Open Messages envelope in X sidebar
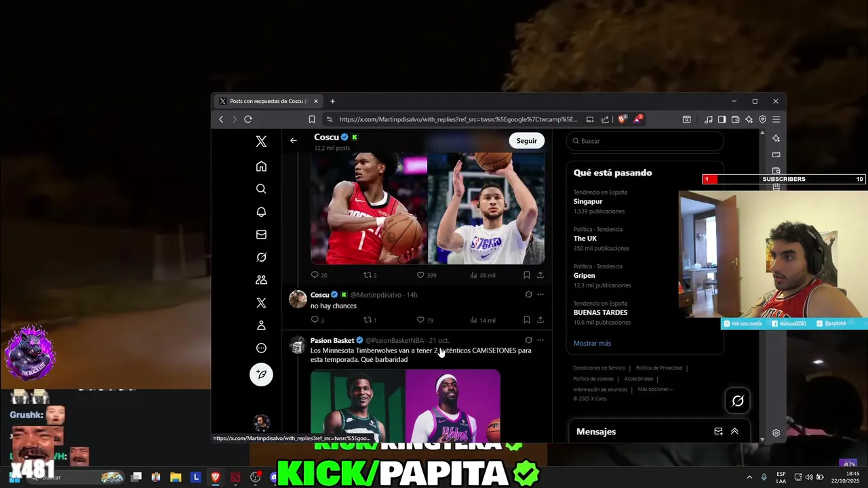Screen dimensions: 868x488 261,235
